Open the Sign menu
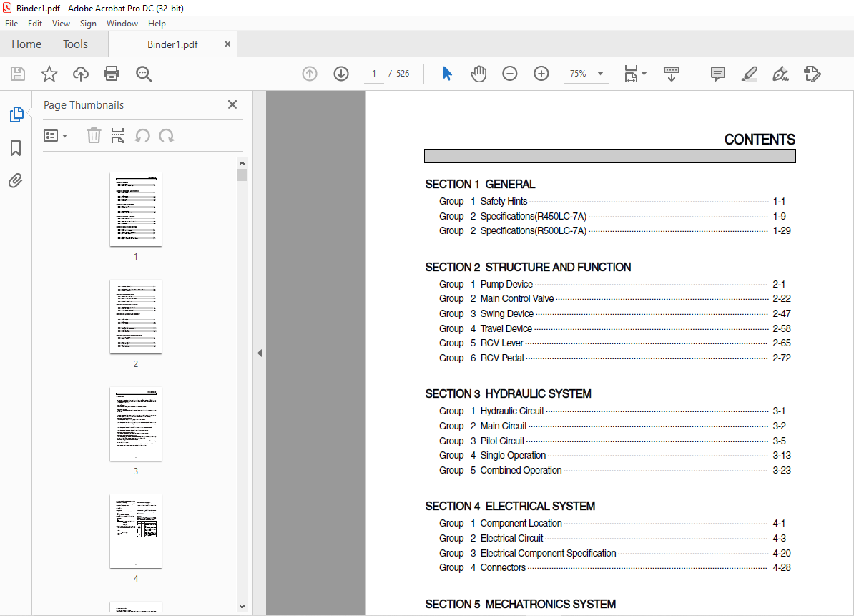 click(x=88, y=24)
